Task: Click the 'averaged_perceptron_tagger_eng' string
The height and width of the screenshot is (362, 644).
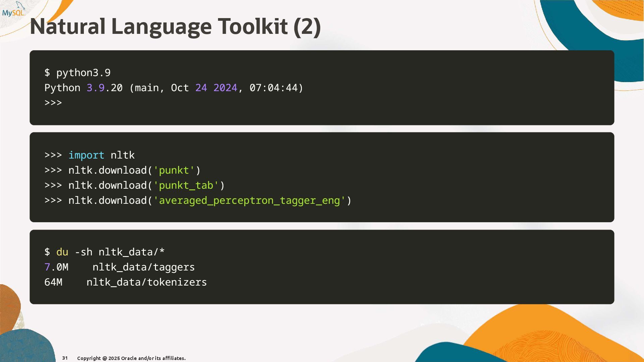Action: tap(249, 200)
